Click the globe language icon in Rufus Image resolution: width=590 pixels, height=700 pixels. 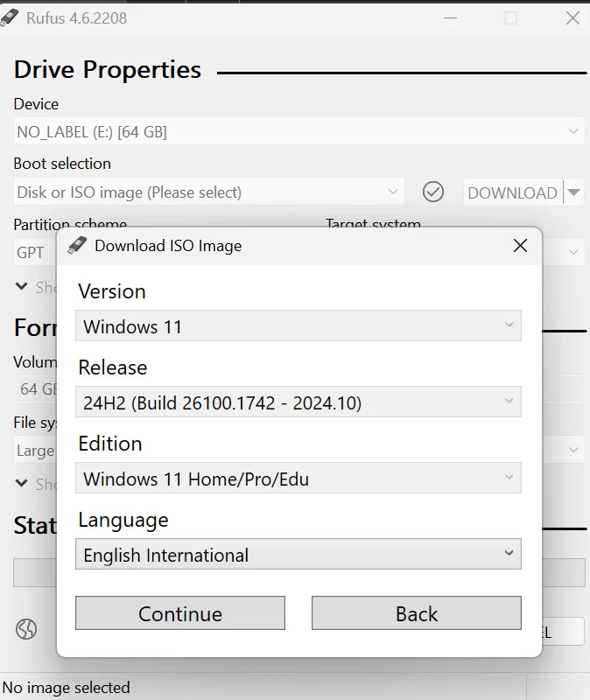pyautogui.click(x=26, y=629)
